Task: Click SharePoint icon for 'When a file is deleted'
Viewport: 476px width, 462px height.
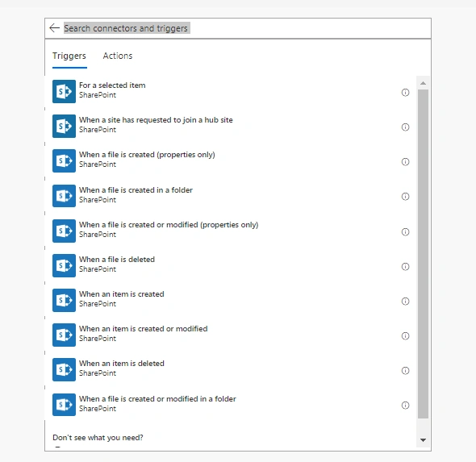Action: (x=64, y=265)
